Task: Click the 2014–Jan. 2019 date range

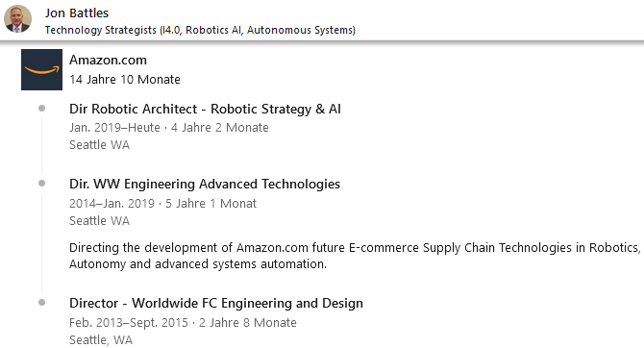Action: coord(111,204)
